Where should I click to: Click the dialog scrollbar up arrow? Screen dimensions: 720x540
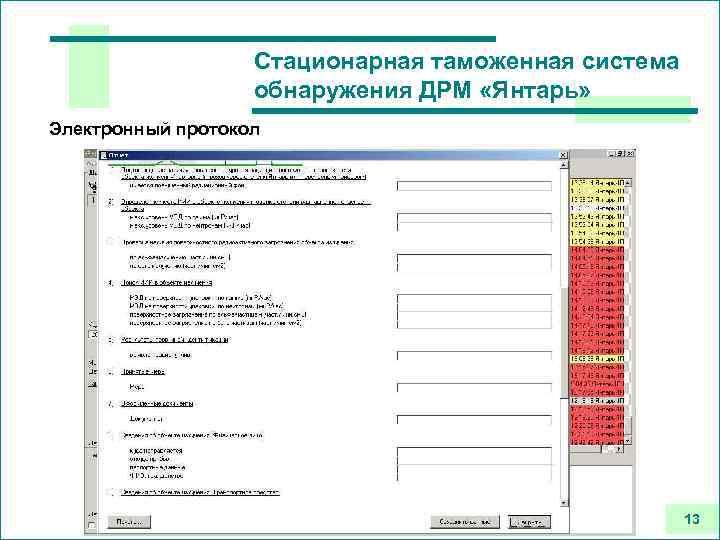(x=564, y=165)
